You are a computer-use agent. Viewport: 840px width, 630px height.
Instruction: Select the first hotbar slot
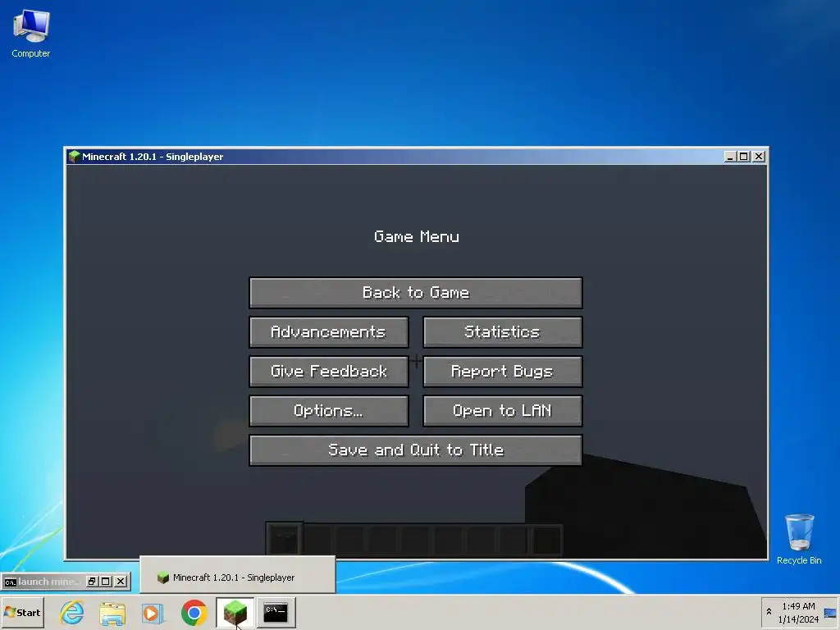pos(285,538)
